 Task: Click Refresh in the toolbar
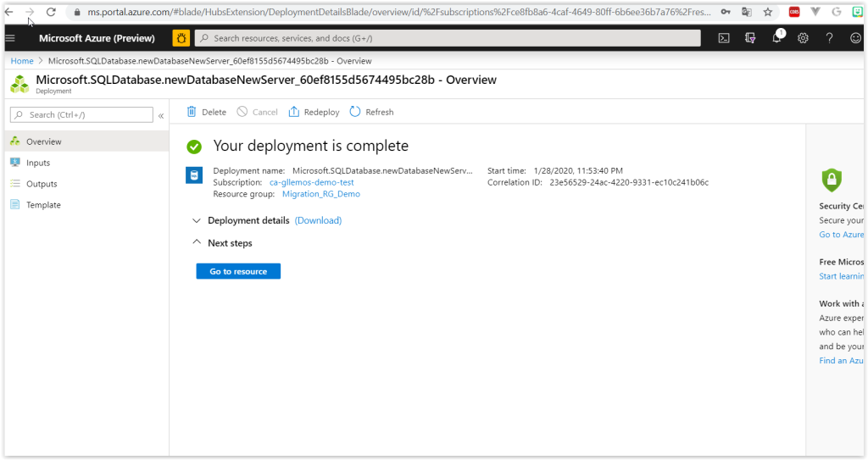click(x=371, y=112)
